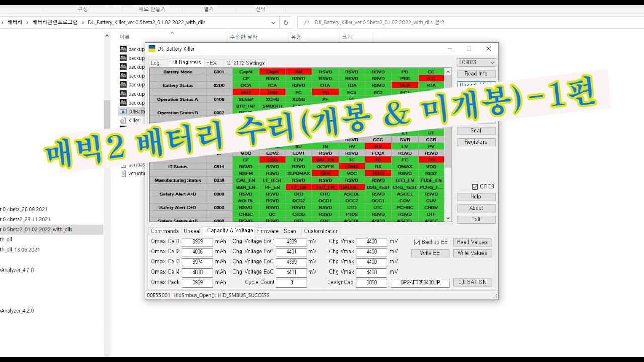Click the Qmax Cell3 field showing 3974

(197, 262)
